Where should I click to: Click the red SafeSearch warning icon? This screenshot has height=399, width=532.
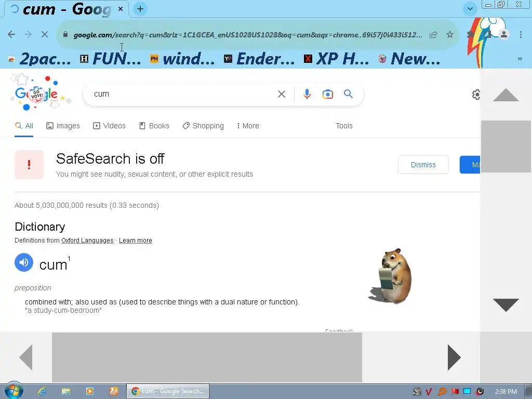[29, 165]
